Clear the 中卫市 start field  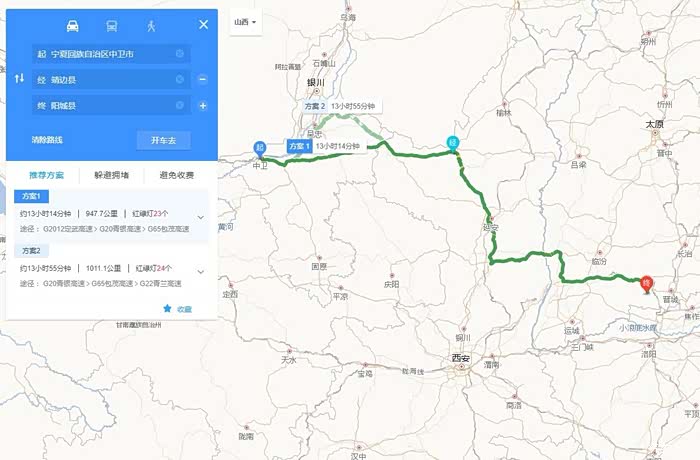(x=180, y=54)
